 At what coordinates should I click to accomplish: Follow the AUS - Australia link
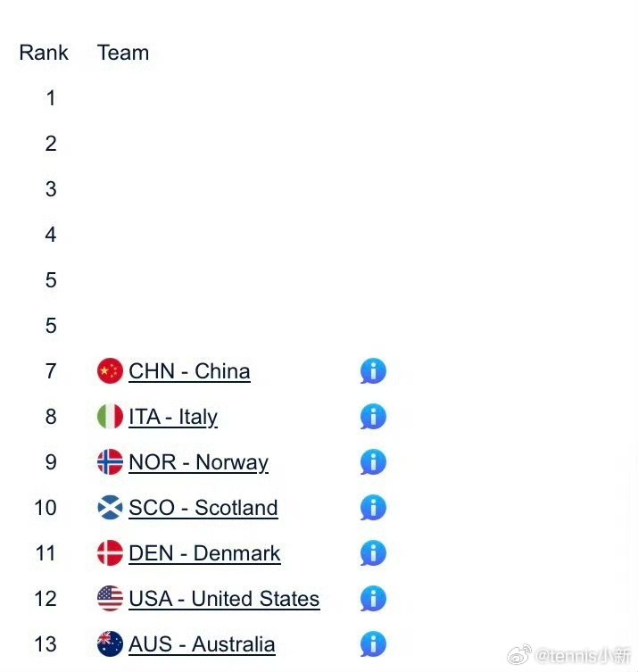click(x=202, y=644)
